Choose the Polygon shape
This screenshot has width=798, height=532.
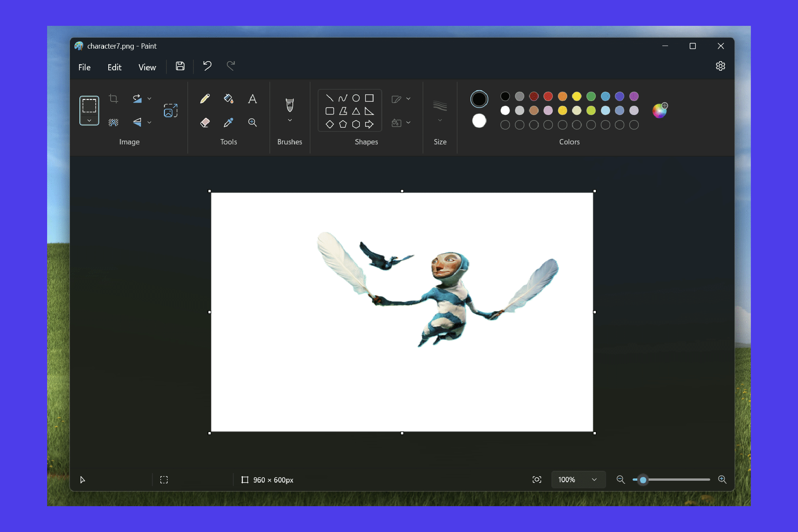[343, 111]
